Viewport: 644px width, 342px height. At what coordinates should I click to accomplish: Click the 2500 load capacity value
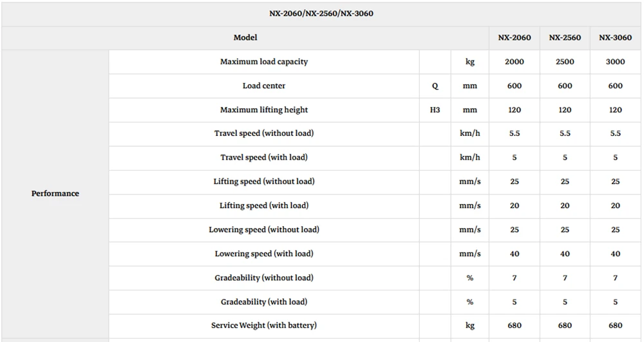point(565,62)
